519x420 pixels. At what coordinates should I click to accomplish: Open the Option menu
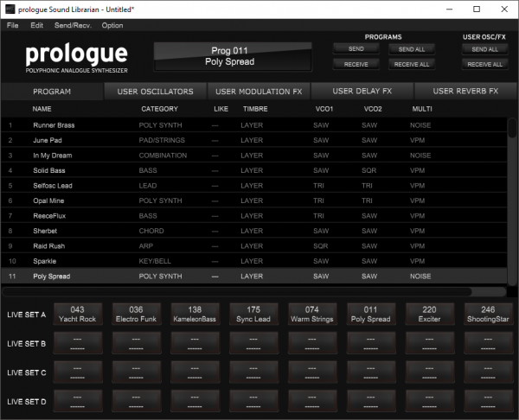point(112,25)
